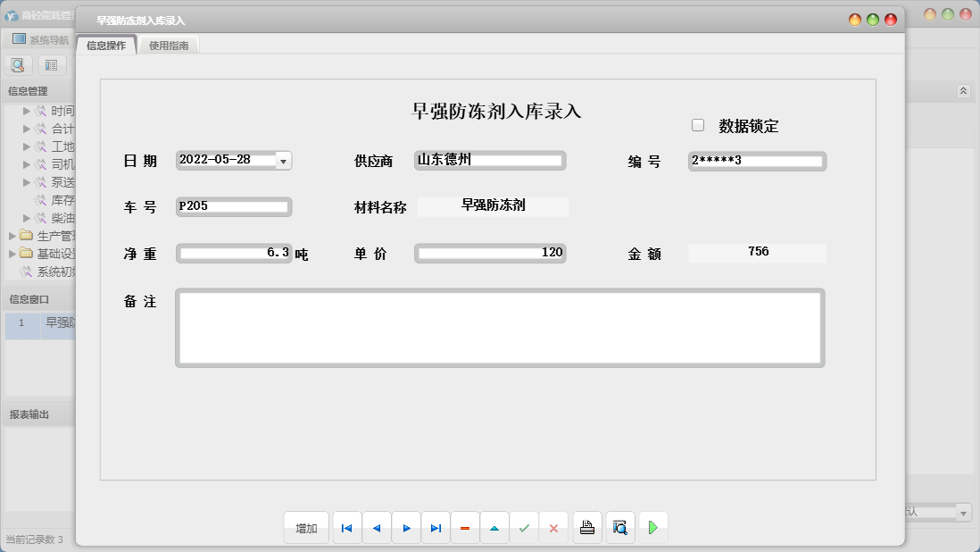The width and height of the screenshot is (980, 552).
Task: Enable the 数据锁定 checkbox
Action: coord(698,124)
